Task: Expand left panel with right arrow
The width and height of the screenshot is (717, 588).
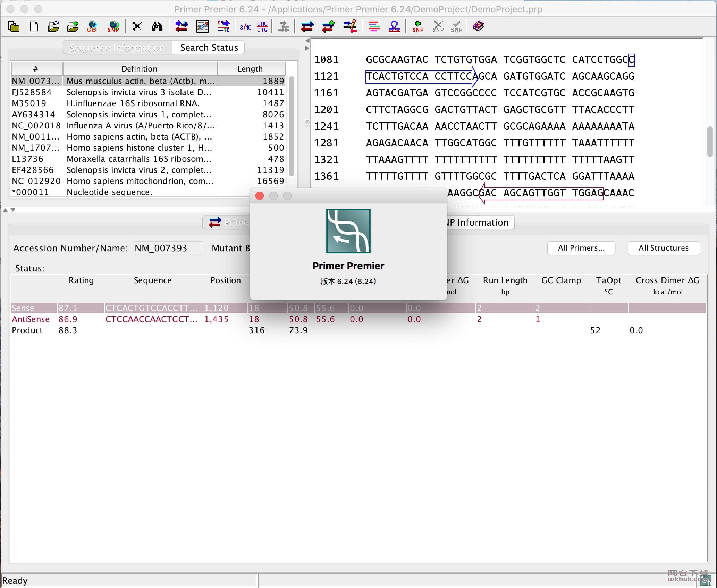Action: [x=307, y=48]
